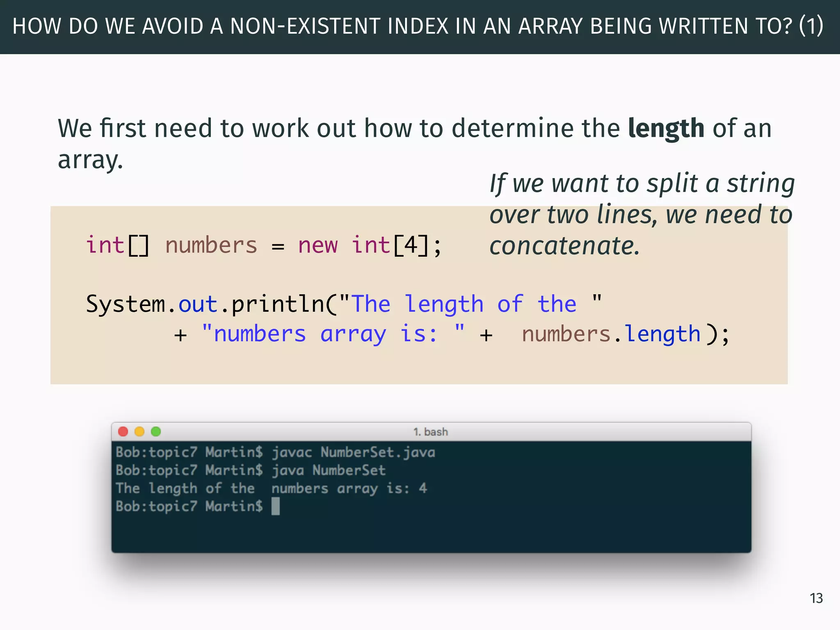The width and height of the screenshot is (840, 630).
Task: Click the yellow minimize button of bash window
Action: coord(139,431)
